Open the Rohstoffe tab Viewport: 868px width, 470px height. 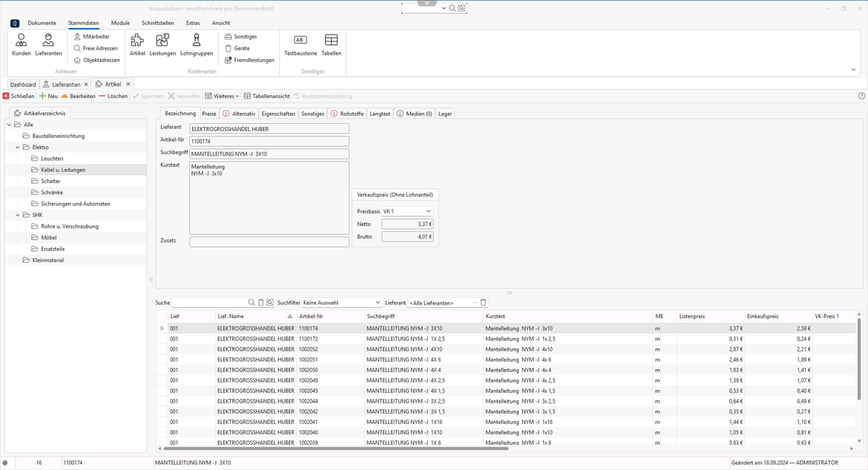(x=347, y=114)
